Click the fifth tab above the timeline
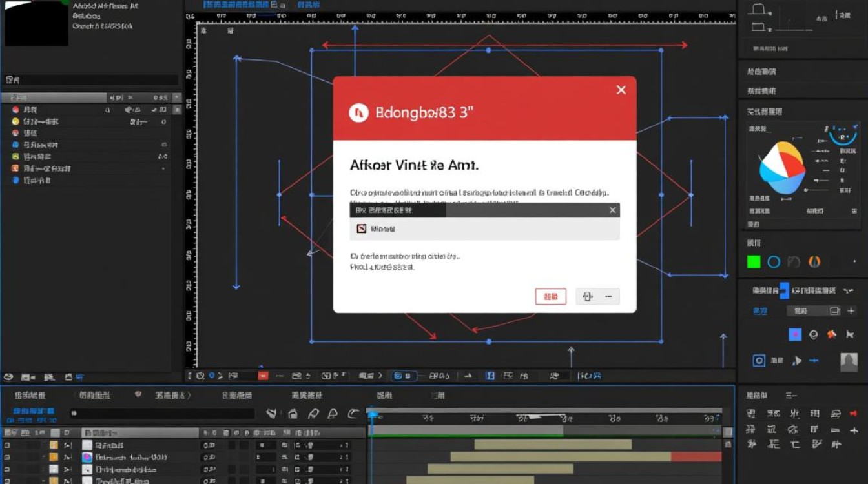This screenshot has width=868, height=484. tap(307, 395)
